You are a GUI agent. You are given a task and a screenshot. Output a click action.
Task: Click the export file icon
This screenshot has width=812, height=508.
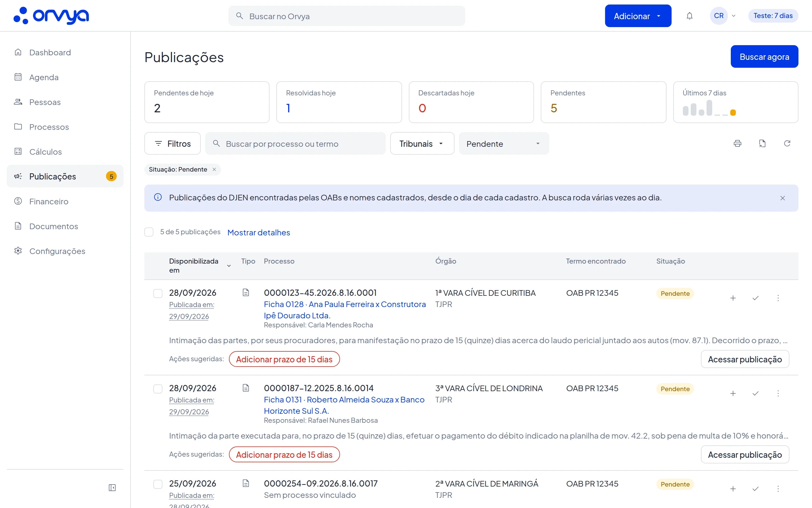[762, 143]
